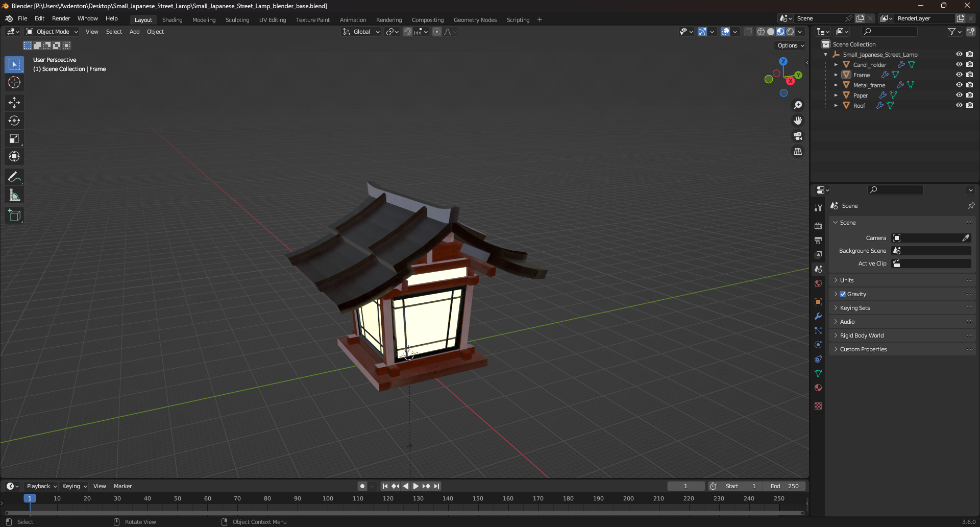This screenshot has height=527, width=980.
Task: Open the Render menu
Action: pos(61,18)
